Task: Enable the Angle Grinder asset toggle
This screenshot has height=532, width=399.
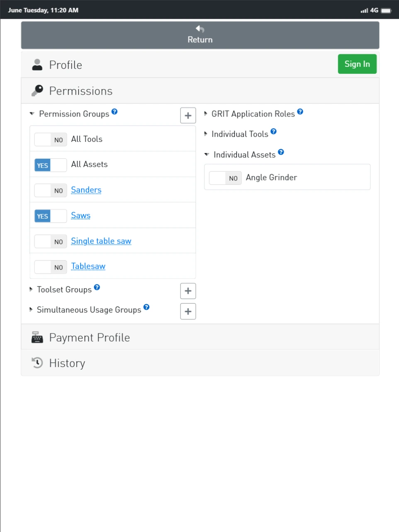Action: 225,178
